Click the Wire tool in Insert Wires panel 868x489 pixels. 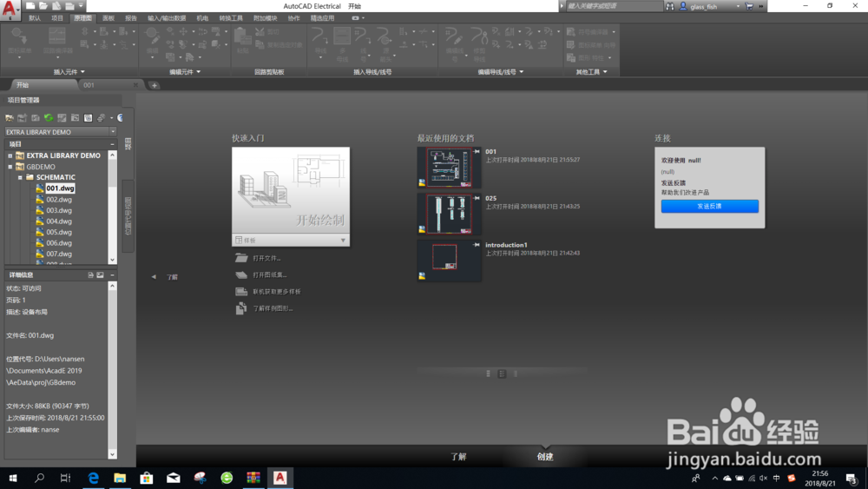click(x=320, y=42)
